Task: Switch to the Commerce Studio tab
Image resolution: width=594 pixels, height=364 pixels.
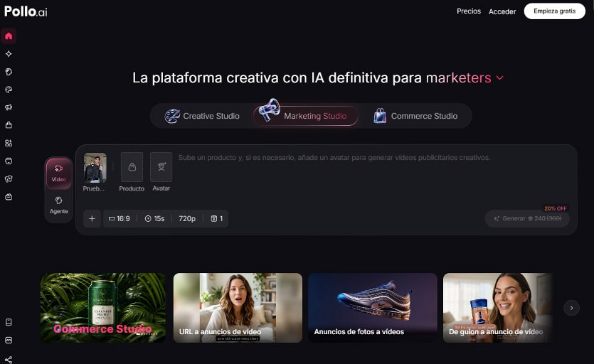Action: click(x=416, y=116)
